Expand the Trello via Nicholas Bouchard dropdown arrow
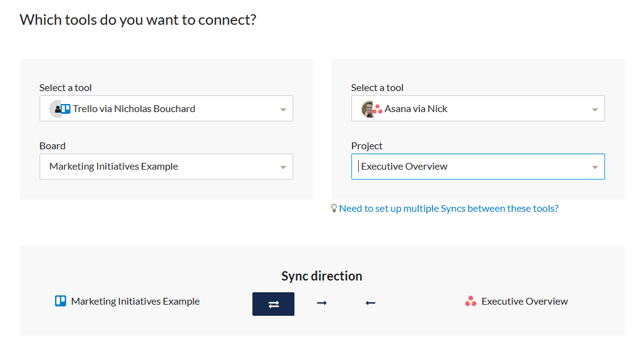This screenshot has height=348, width=644. pyautogui.click(x=283, y=110)
